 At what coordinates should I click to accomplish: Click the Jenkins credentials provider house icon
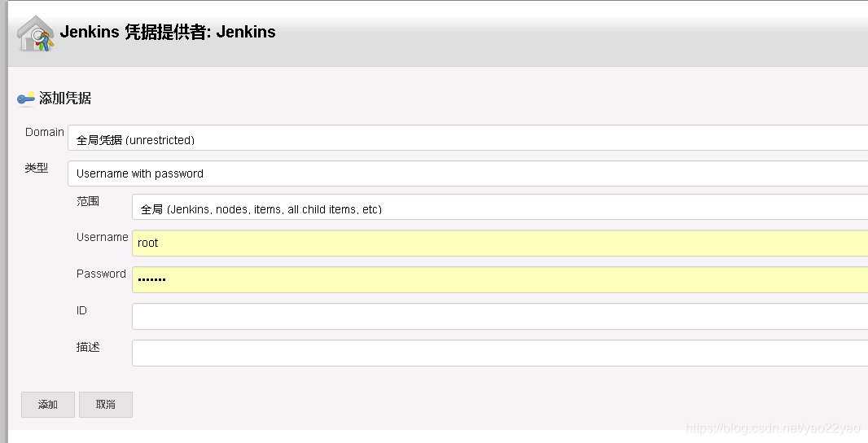pyautogui.click(x=36, y=33)
